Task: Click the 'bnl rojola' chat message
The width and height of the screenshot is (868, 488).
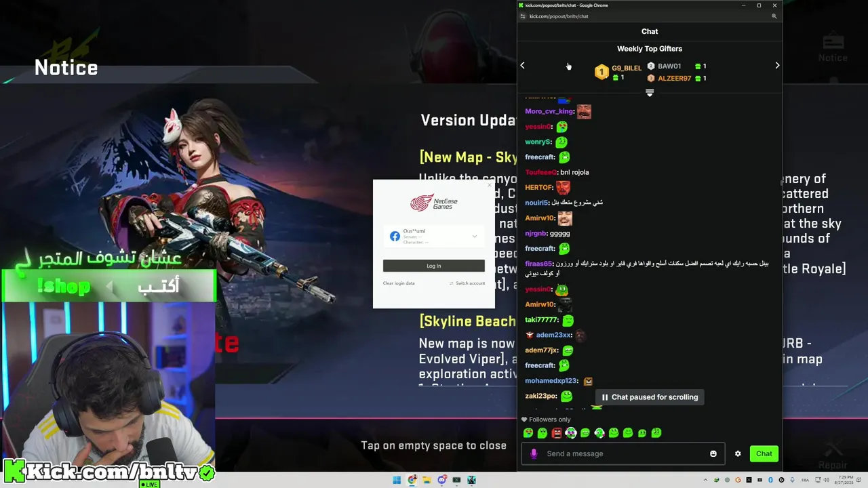Action: click(574, 172)
